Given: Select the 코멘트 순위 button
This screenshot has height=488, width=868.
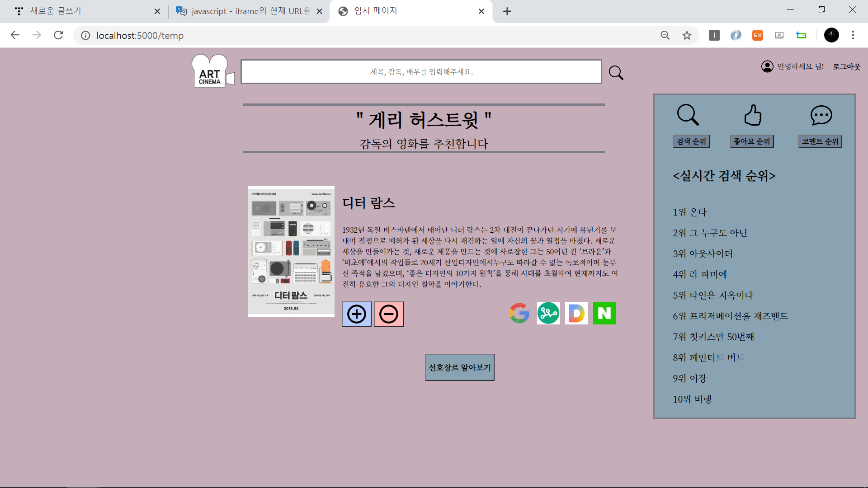Looking at the screenshot, I should (820, 141).
